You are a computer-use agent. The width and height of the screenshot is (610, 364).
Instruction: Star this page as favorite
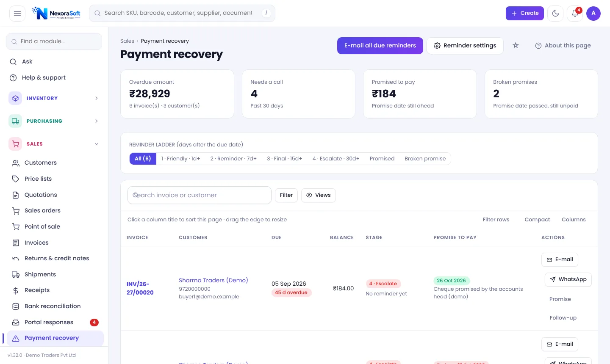click(516, 45)
